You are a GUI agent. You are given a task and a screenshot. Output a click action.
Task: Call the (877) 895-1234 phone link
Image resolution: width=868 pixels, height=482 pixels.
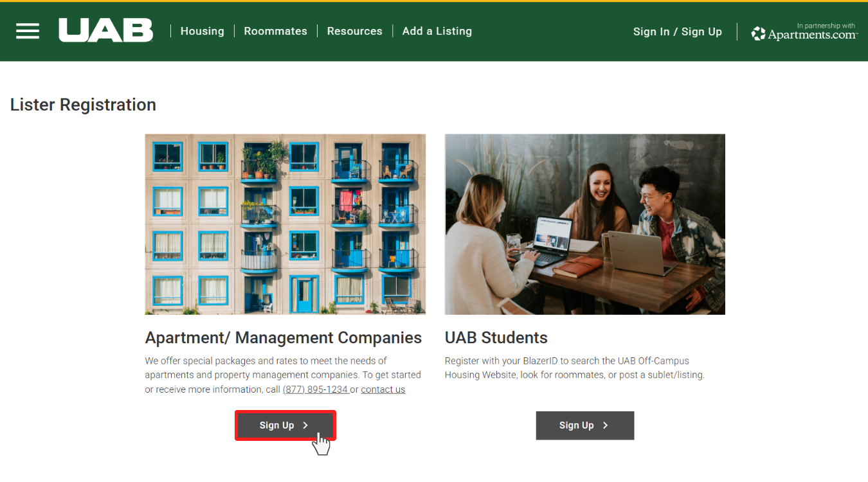(x=316, y=389)
